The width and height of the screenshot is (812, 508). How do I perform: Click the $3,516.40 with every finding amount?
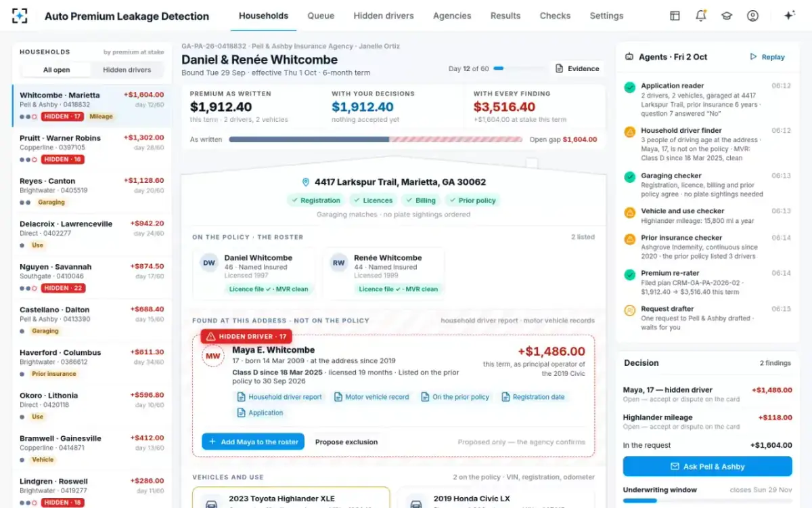pos(504,107)
